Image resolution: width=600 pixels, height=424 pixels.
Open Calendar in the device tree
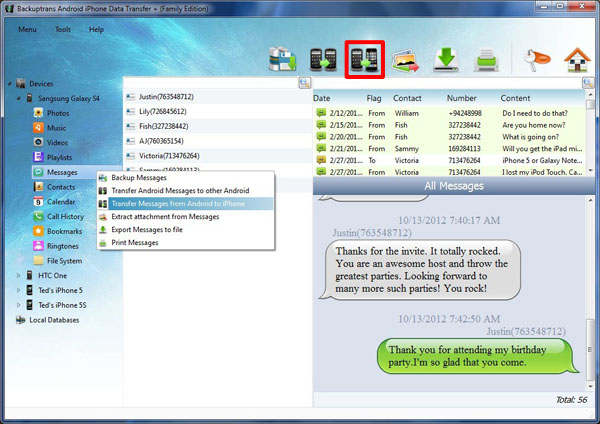coord(61,202)
